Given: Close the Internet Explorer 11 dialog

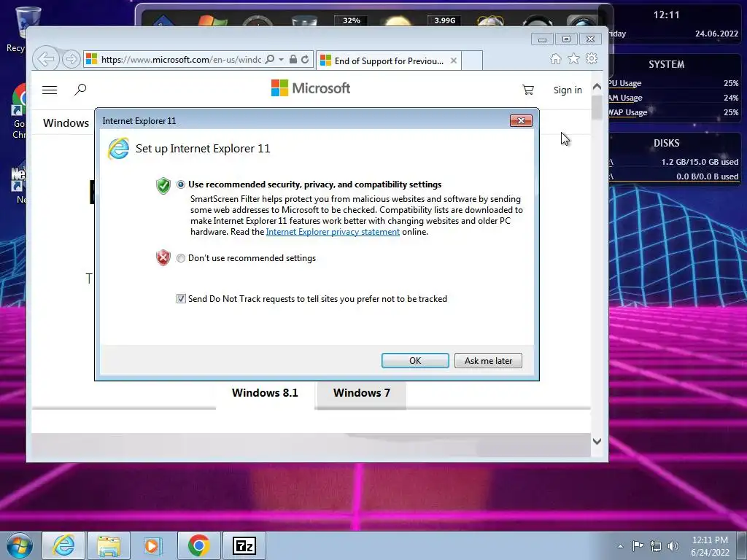Looking at the screenshot, I should click(x=521, y=120).
